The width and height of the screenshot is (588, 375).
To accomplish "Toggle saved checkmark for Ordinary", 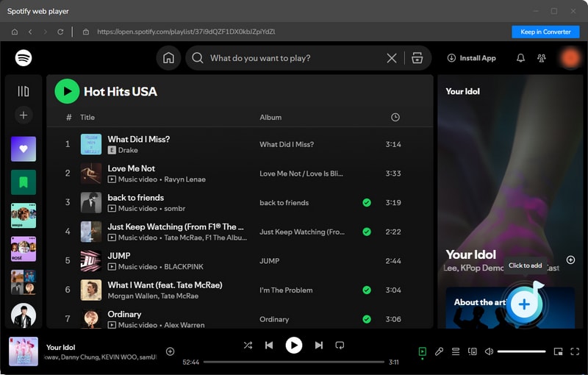I will click(367, 319).
